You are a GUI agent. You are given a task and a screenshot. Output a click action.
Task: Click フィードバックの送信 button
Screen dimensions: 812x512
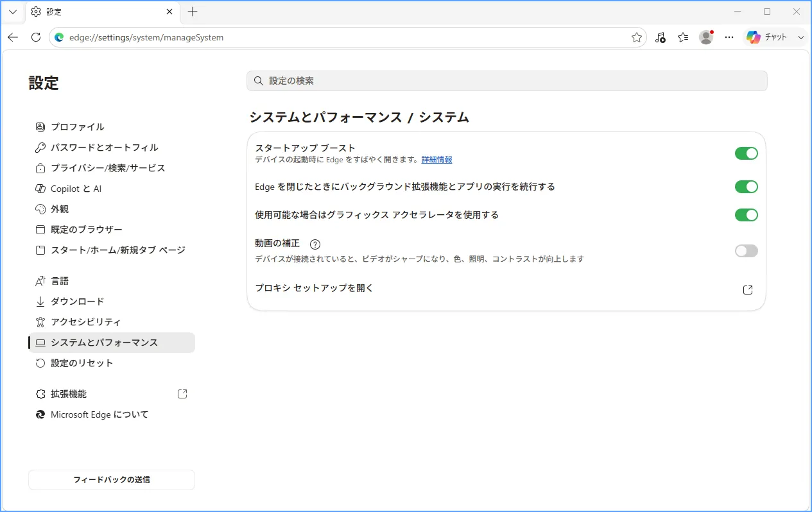tap(112, 480)
